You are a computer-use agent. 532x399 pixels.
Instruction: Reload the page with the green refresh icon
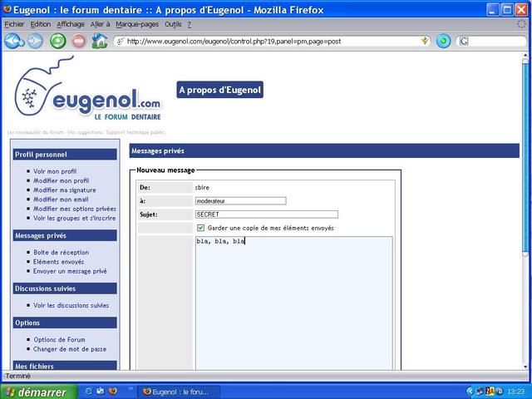click(57, 41)
